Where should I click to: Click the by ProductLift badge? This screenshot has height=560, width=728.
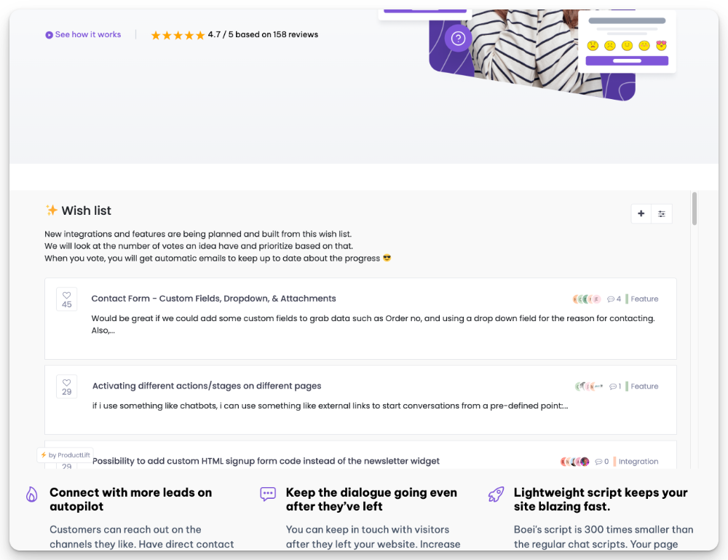66,455
